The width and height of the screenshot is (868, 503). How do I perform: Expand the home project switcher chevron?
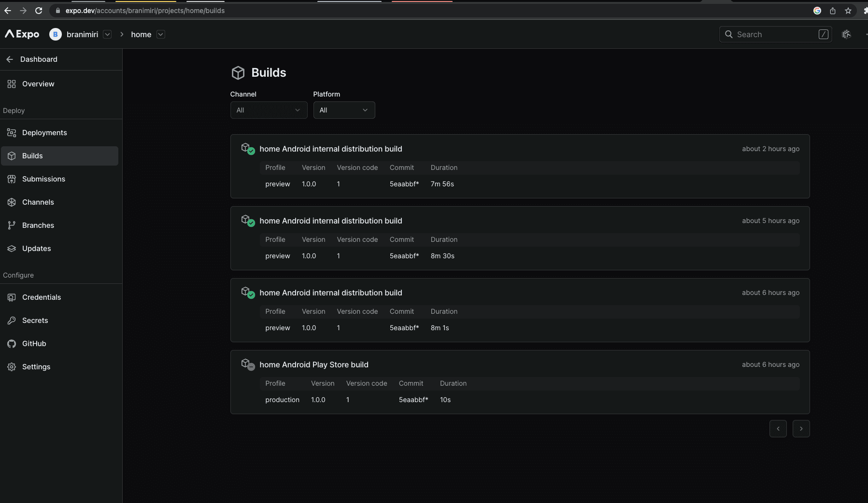[x=161, y=34]
